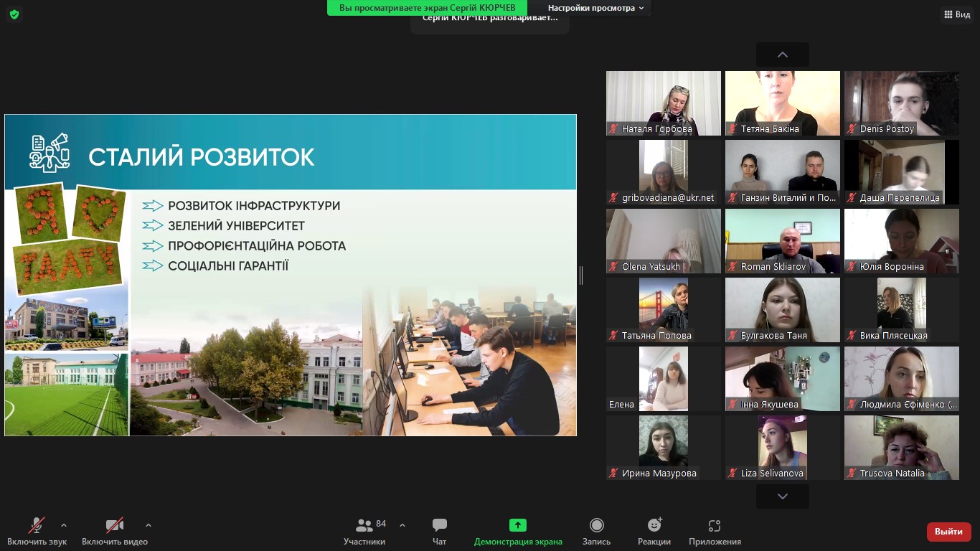The height and width of the screenshot is (551, 980).
Task: Click muted mic icon beside Denis Postoy
Action: pos(852,129)
